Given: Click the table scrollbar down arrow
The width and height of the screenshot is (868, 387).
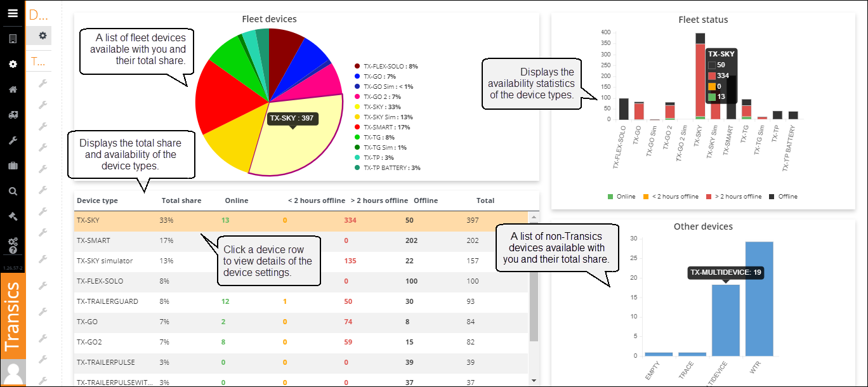Looking at the screenshot, I should (x=534, y=381).
